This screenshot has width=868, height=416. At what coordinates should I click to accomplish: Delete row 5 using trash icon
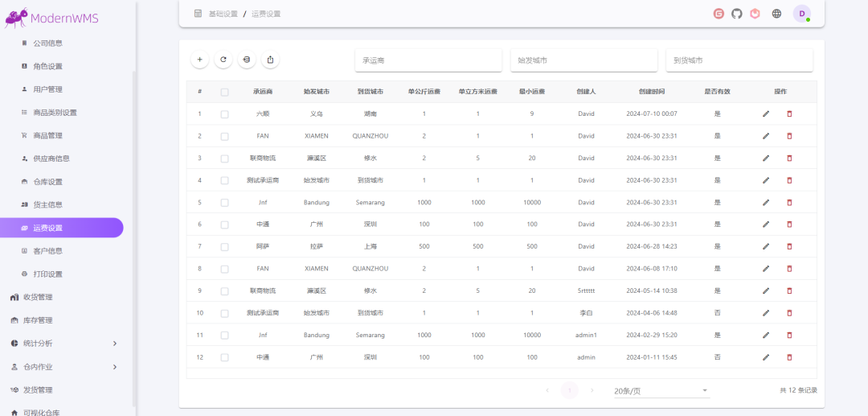pyautogui.click(x=789, y=202)
